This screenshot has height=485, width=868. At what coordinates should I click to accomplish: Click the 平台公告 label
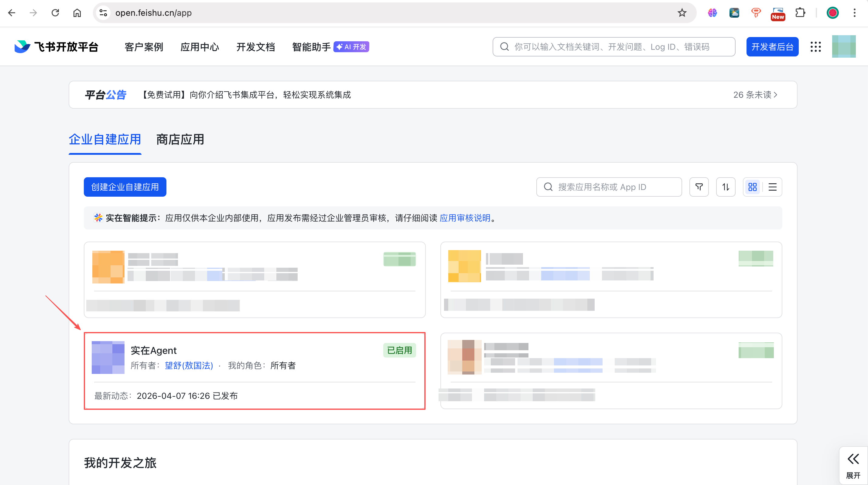tap(105, 95)
